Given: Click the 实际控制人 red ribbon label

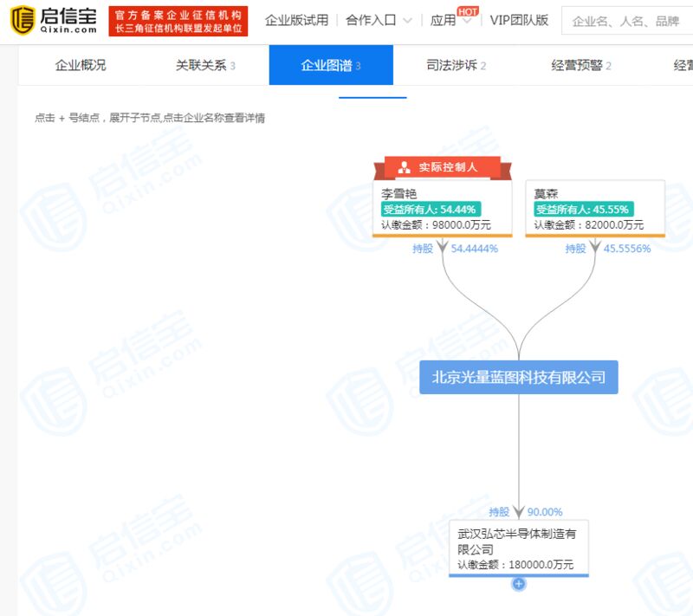Looking at the screenshot, I should (443, 167).
